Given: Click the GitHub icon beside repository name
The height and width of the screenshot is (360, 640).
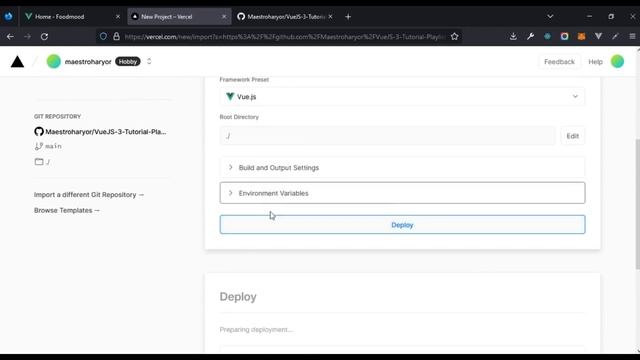Looking at the screenshot, I should (39, 131).
